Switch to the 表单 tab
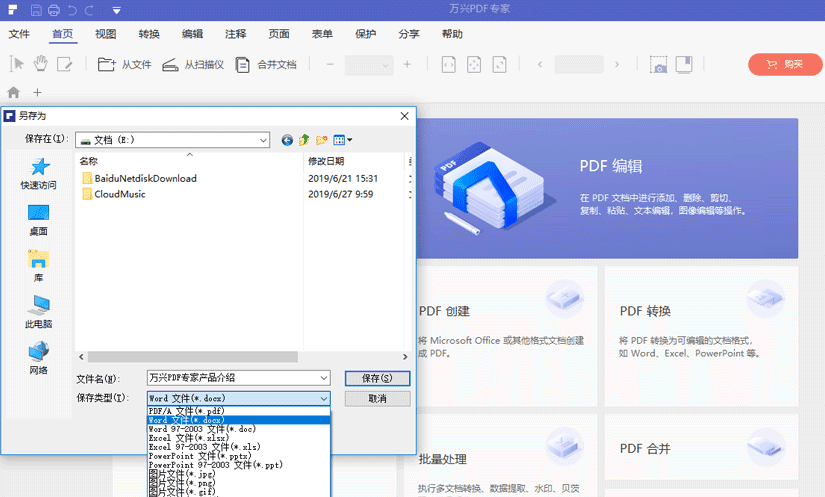The width and height of the screenshot is (825, 497). [322, 34]
